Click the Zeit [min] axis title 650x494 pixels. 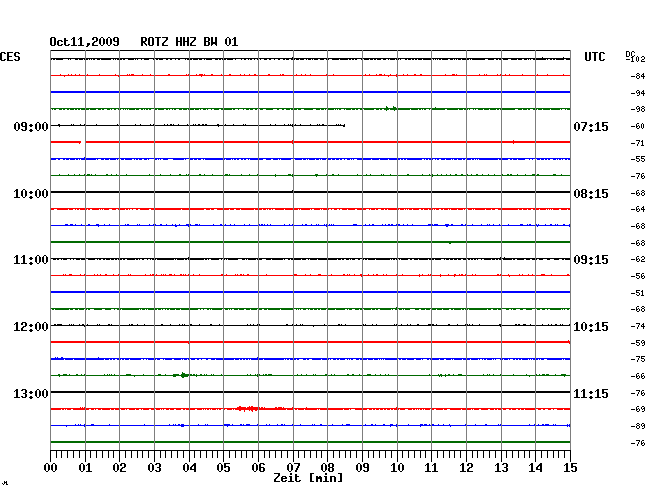point(308,478)
